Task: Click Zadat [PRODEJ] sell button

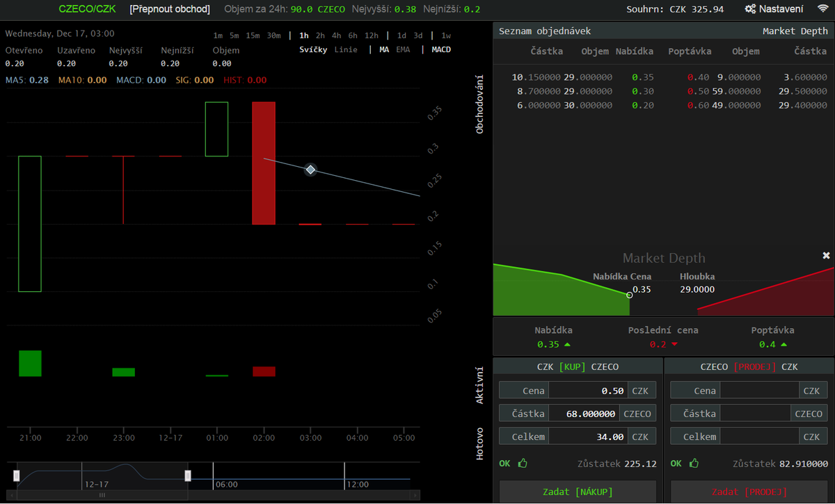Action: coord(749,491)
